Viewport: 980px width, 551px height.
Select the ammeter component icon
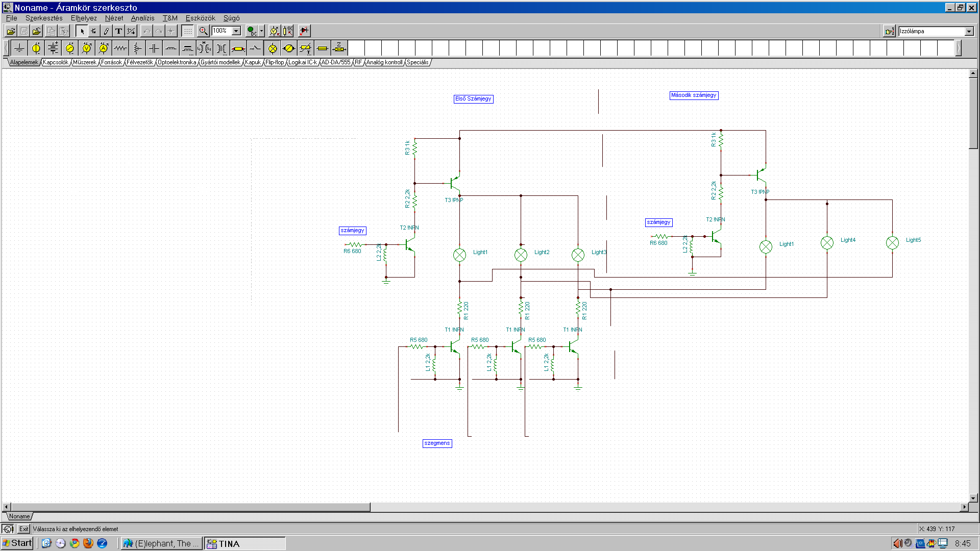104,48
